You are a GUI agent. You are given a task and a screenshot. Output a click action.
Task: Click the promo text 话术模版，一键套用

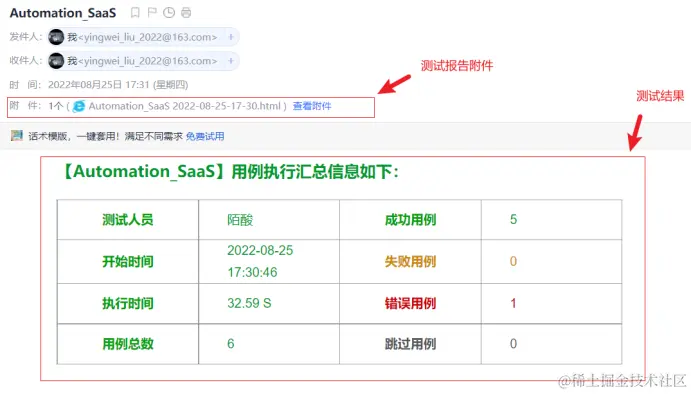click(73, 136)
